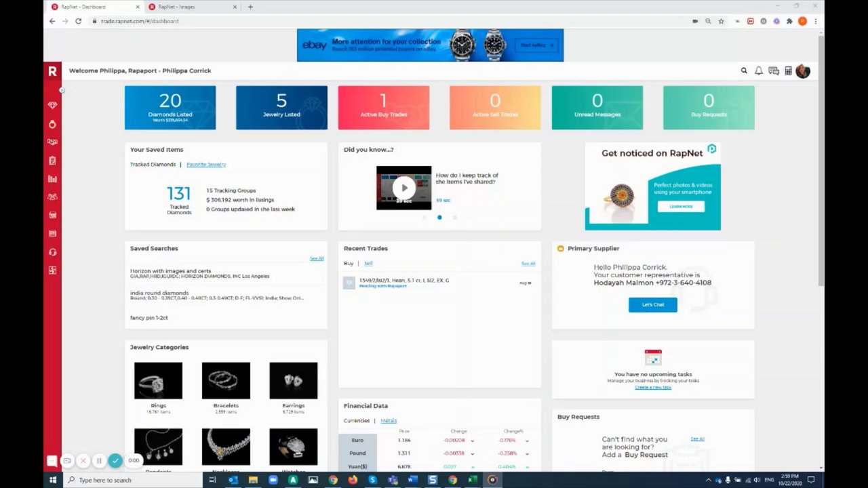The image size is (868, 488).
Task: Reload the page
Action: pyautogui.click(x=78, y=21)
